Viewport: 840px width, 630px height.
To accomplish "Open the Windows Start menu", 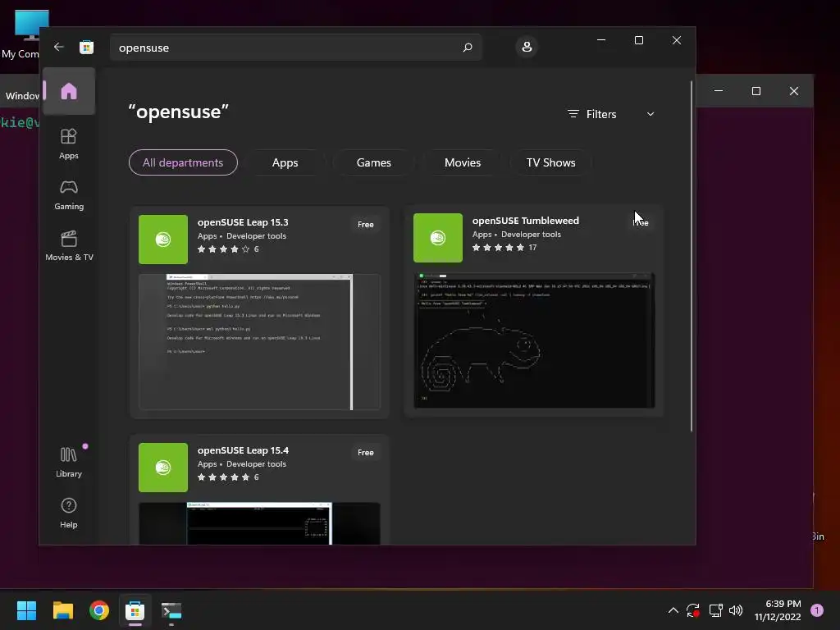I will (x=26, y=610).
